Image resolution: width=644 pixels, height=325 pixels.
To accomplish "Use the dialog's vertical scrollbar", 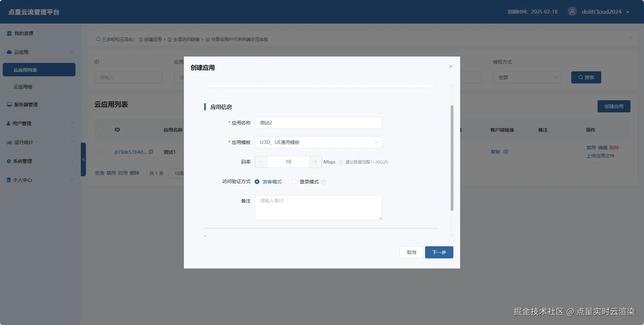I will [x=452, y=158].
